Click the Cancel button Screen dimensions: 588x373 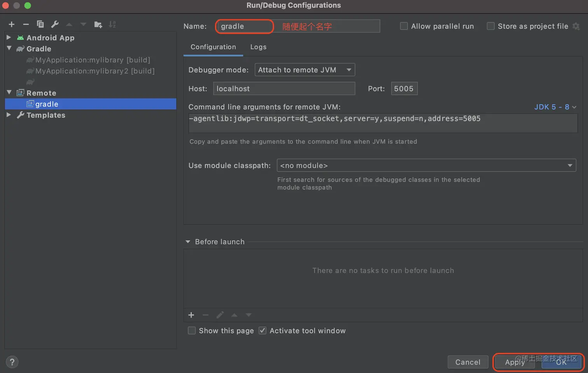[468, 362]
